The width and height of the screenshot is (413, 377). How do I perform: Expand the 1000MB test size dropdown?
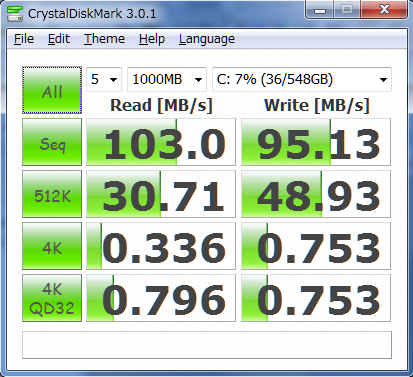coord(167,79)
